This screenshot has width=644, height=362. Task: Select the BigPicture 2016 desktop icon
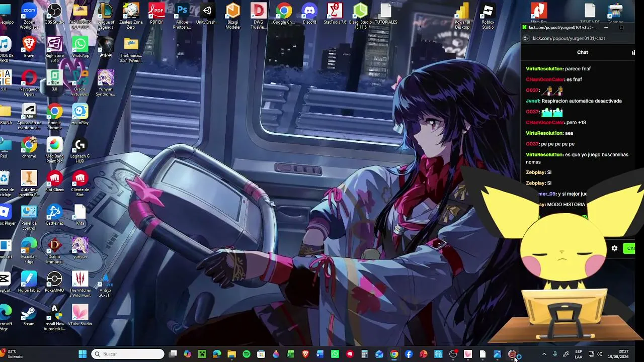coord(54,50)
